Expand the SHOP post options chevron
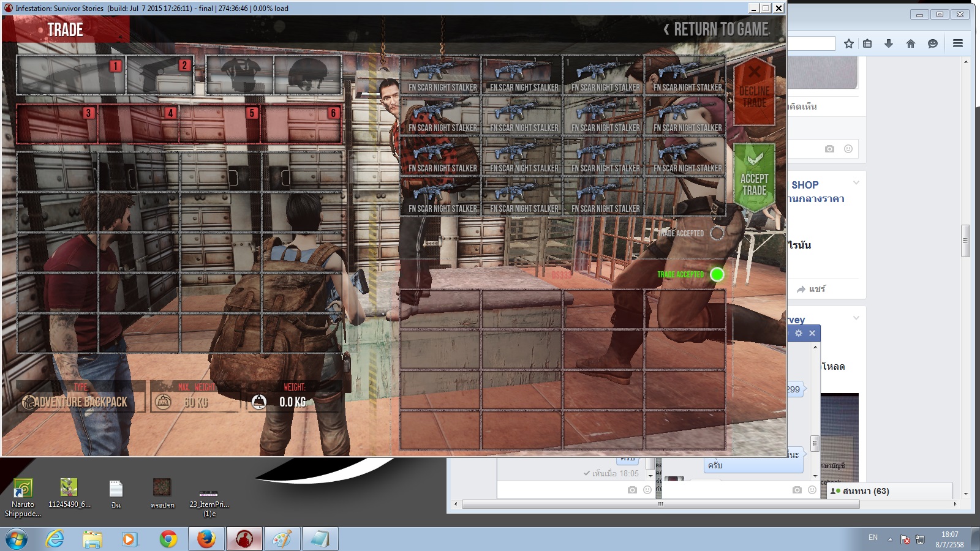The image size is (980, 551). (856, 182)
